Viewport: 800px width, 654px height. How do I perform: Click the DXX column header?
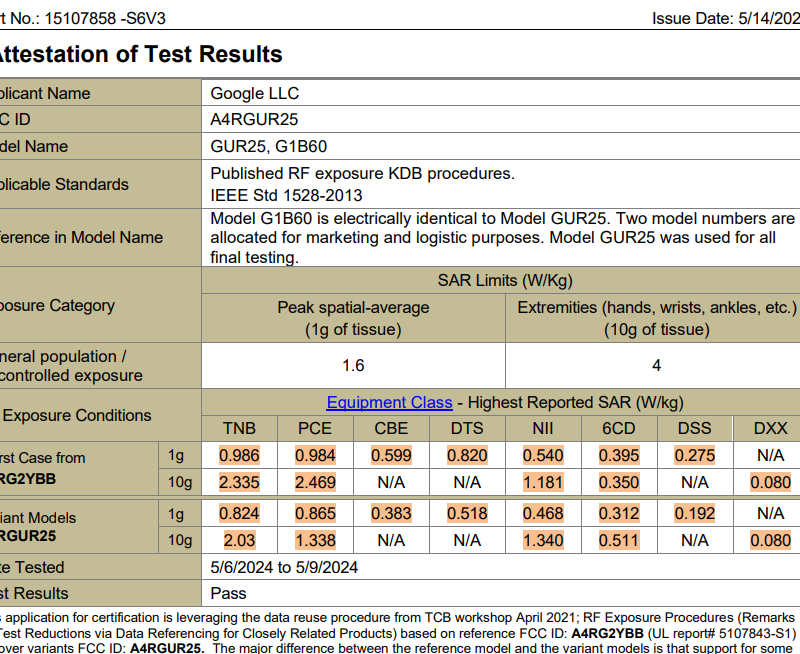[771, 429]
